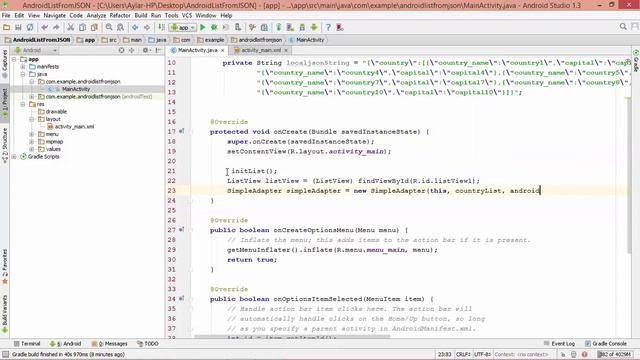Click the Save All toolbar icon
640x360 pixels.
[18, 27]
